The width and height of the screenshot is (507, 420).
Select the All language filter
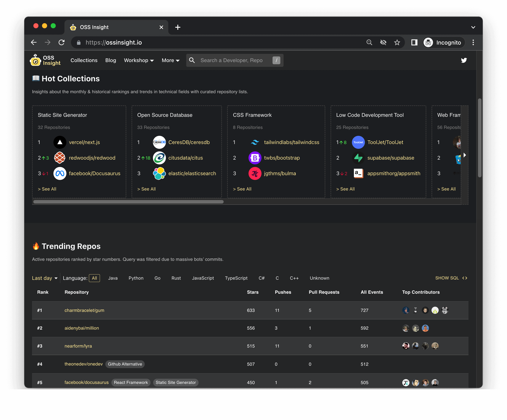94,278
